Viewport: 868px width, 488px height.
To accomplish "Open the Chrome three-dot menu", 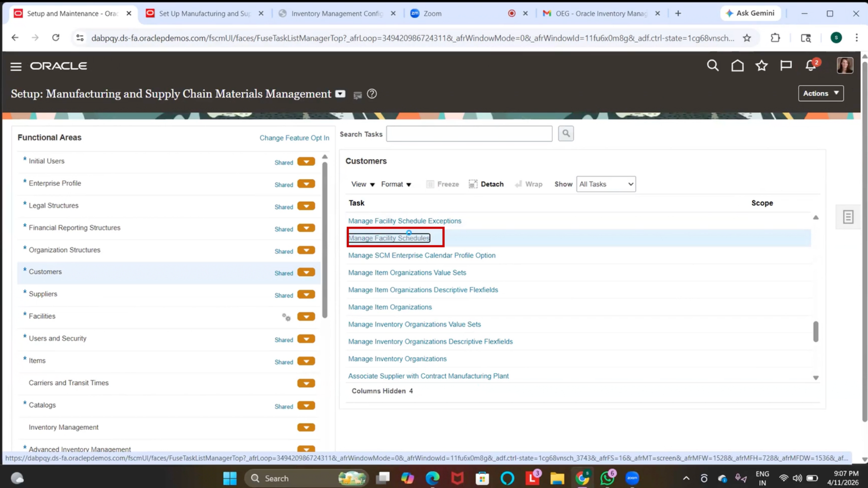I will (856, 38).
